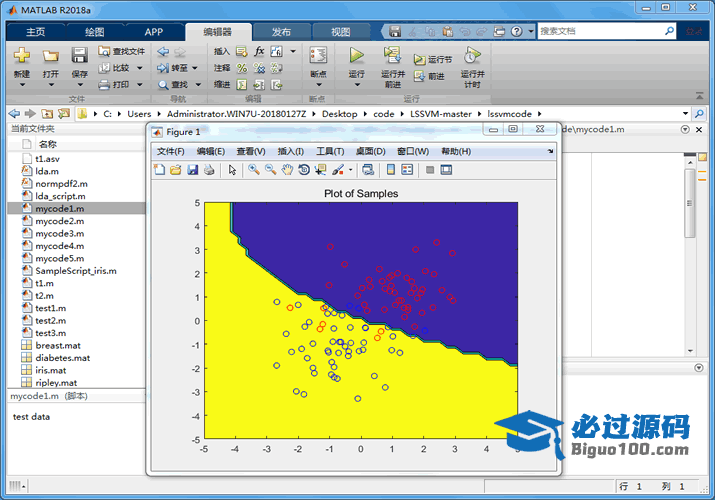Click the up one folder level icon

[47, 113]
